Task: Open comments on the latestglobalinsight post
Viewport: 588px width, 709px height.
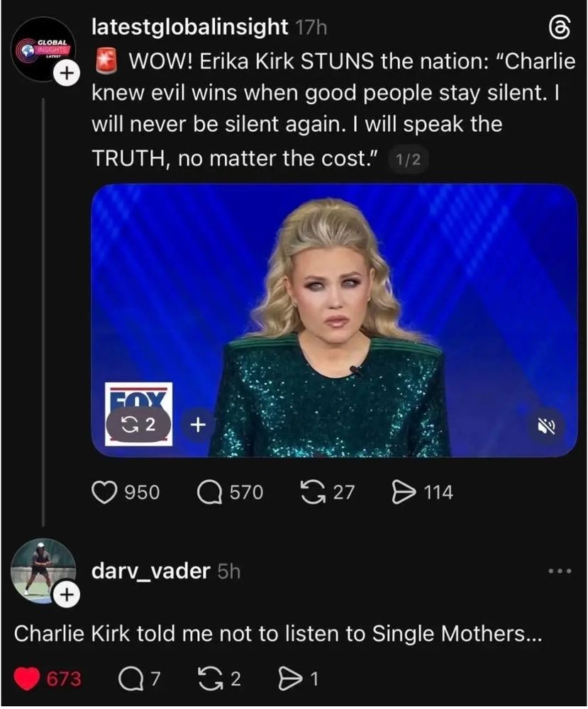Action: [x=230, y=493]
